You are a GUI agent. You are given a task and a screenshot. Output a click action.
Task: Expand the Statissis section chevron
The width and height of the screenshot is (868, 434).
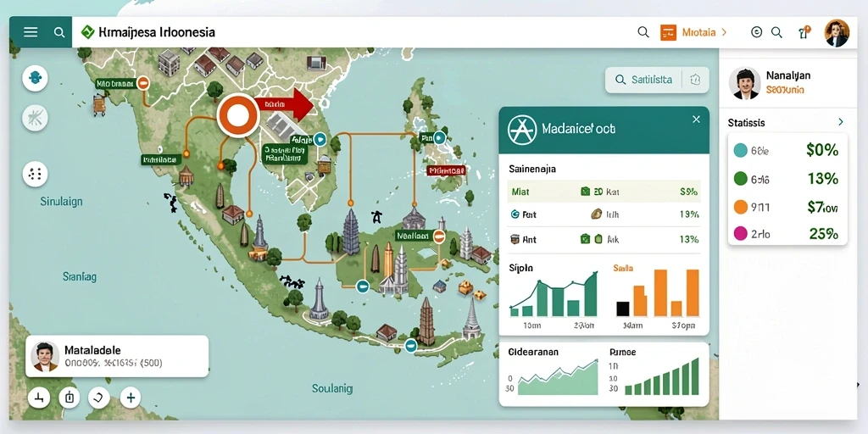841,122
